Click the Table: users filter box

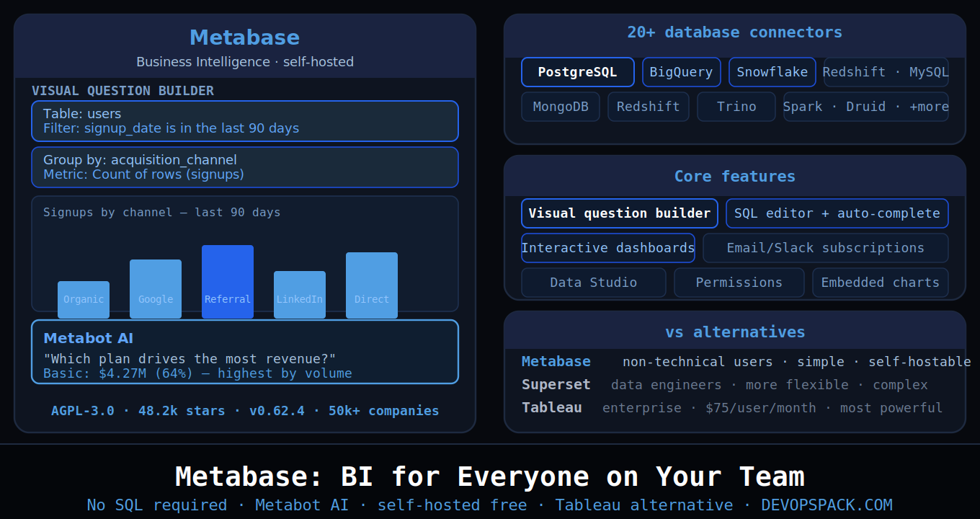(245, 121)
